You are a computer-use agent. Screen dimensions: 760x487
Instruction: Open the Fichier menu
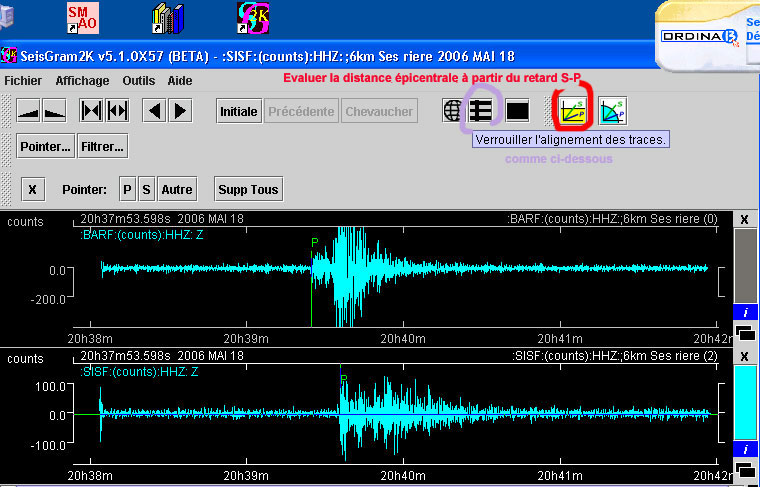point(23,80)
